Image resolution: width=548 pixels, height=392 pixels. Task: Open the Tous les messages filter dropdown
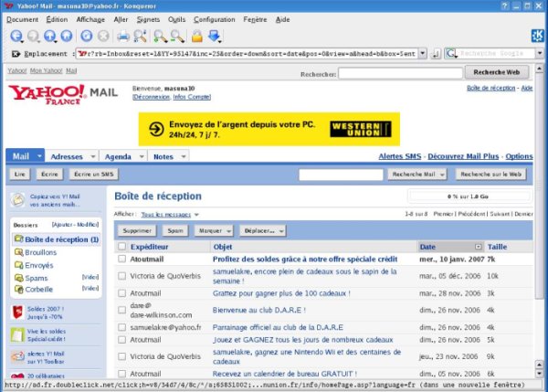coord(196,215)
